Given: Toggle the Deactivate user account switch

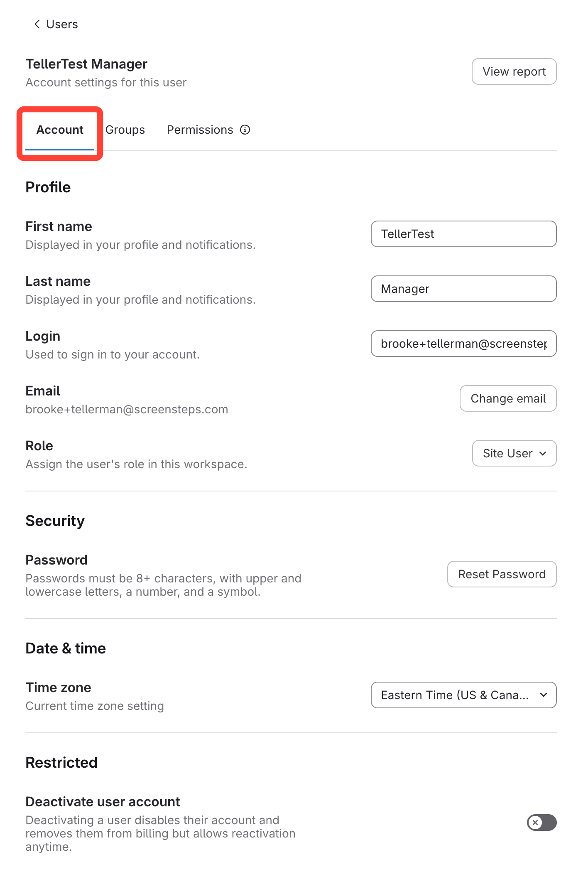Looking at the screenshot, I should (541, 823).
